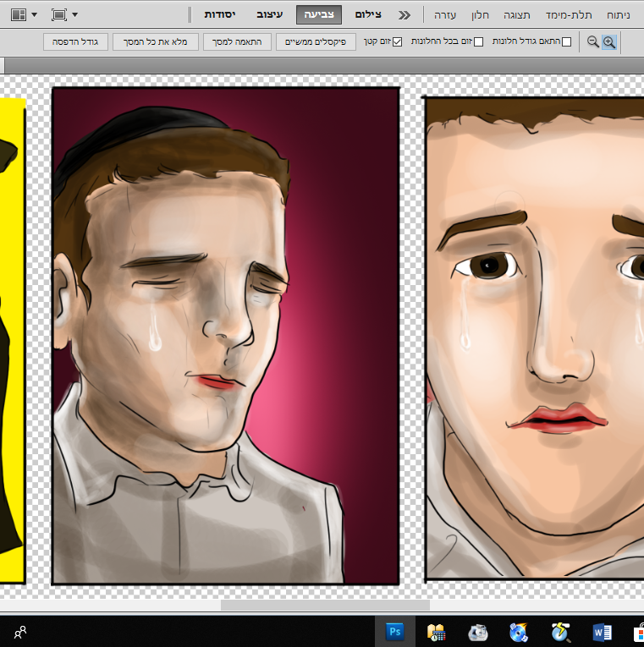Image resolution: width=644 pixels, height=647 pixels.
Task: Expand the screen mode dropdown arrow
Action: 74,15
